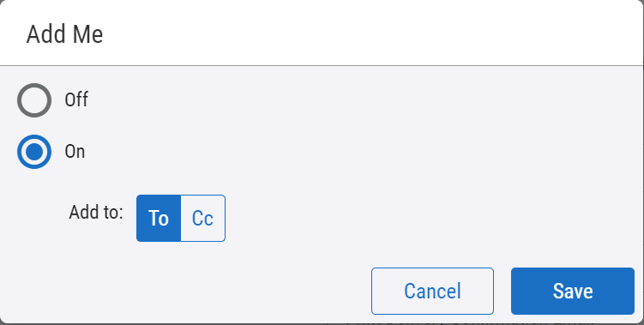Click the blue Save button

[573, 291]
